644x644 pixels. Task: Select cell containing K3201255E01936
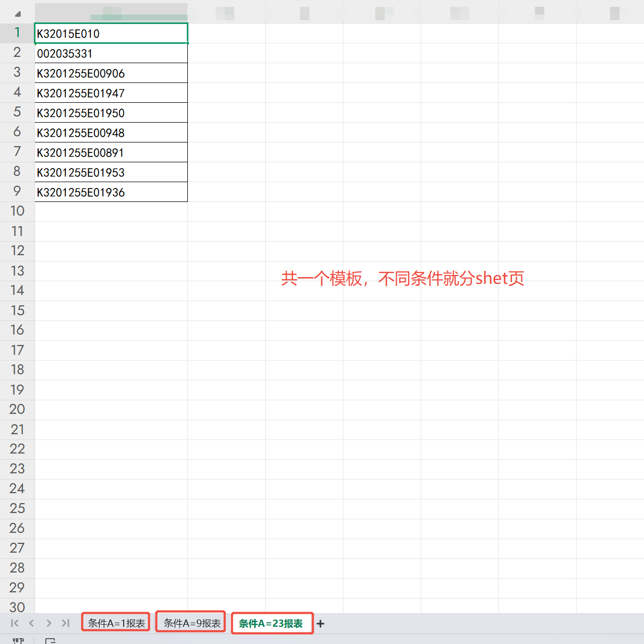click(x=111, y=192)
